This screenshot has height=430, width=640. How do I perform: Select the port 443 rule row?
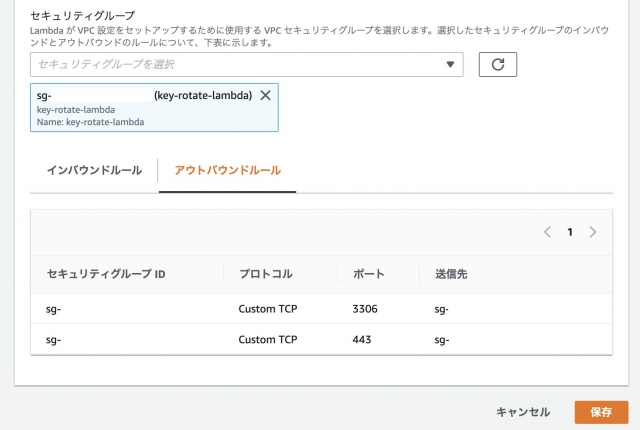point(321,339)
